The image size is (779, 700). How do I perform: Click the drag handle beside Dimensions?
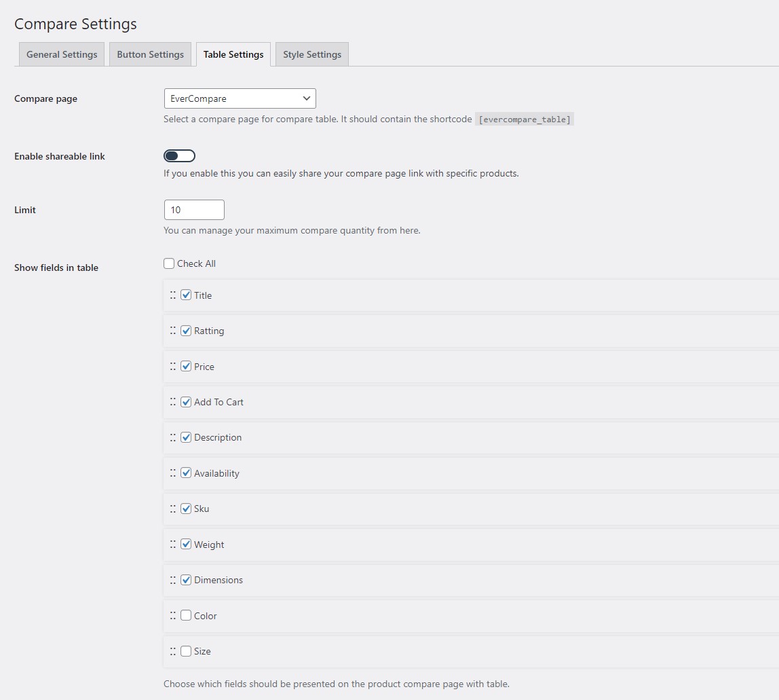click(x=173, y=580)
